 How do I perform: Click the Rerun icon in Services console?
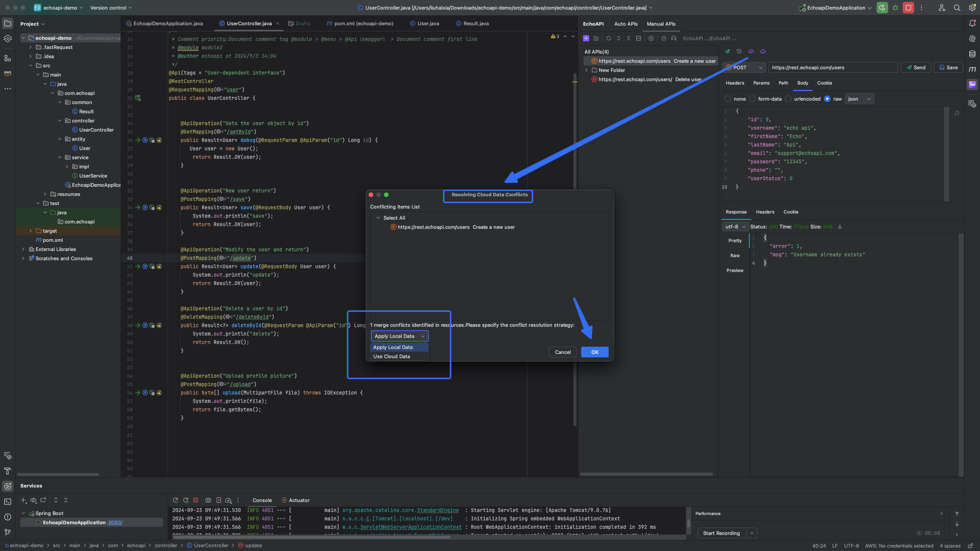[x=176, y=500]
